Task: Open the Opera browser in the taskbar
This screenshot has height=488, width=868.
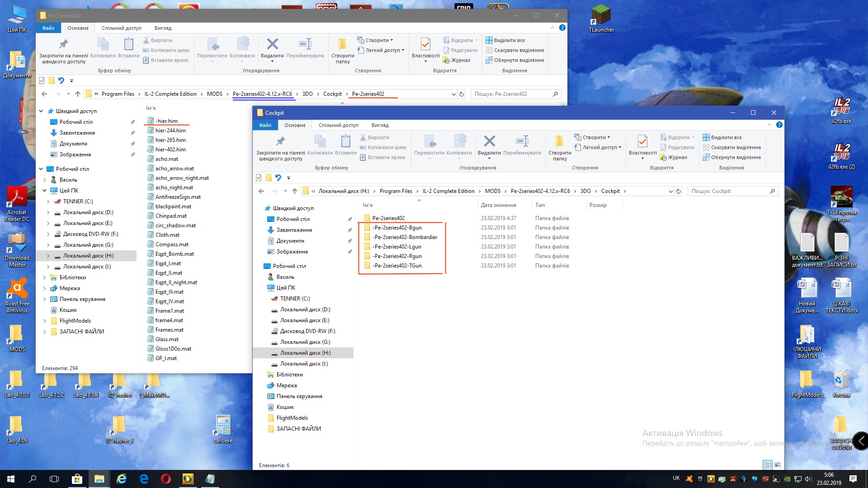Action: tap(166, 479)
